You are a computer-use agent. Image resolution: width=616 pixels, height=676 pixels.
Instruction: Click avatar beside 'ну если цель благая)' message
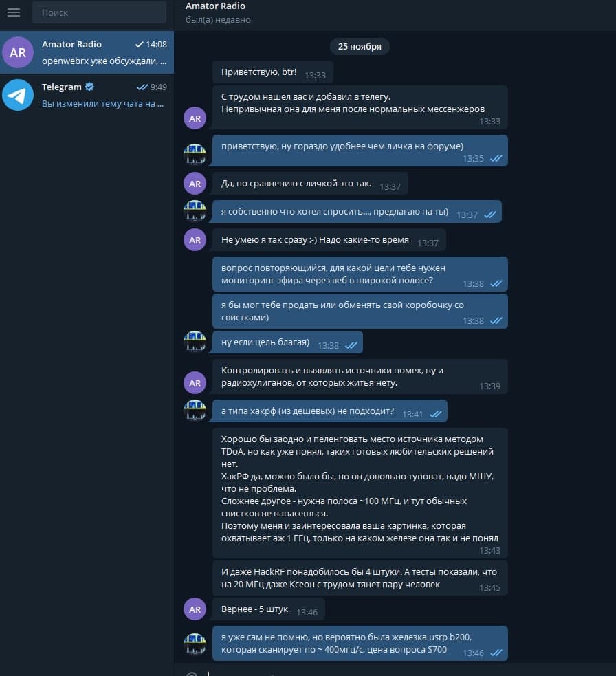point(195,342)
